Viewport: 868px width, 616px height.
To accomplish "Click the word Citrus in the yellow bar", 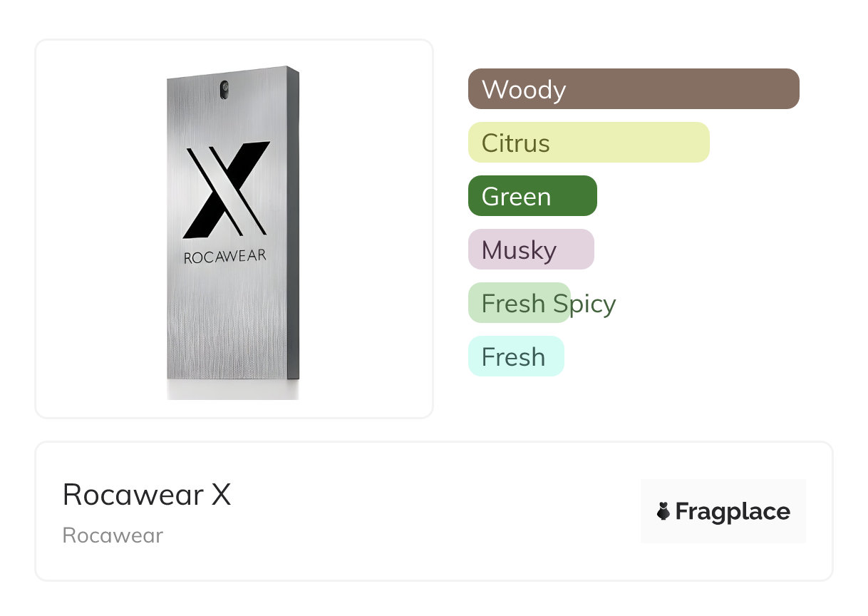I will [x=515, y=143].
